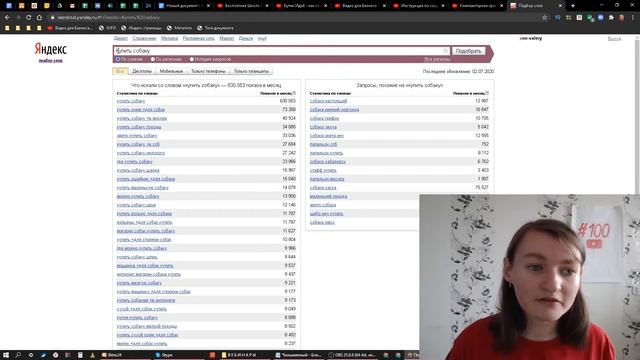Open the 'Директ' link
This screenshot has width=640, height=360.
point(120,38)
